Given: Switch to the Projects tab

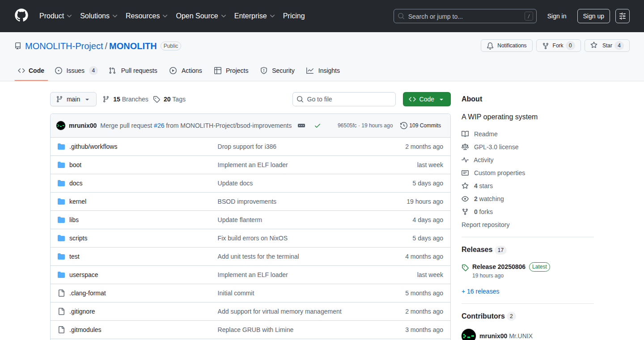Looking at the screenshot, I should click(x=231, y=71).
